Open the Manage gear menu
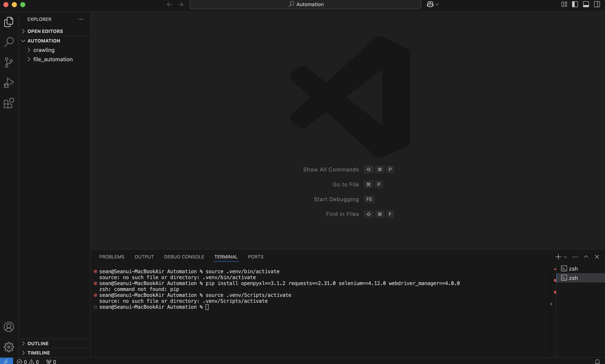This screenshot has width=605, height=364. click(9, 347)
